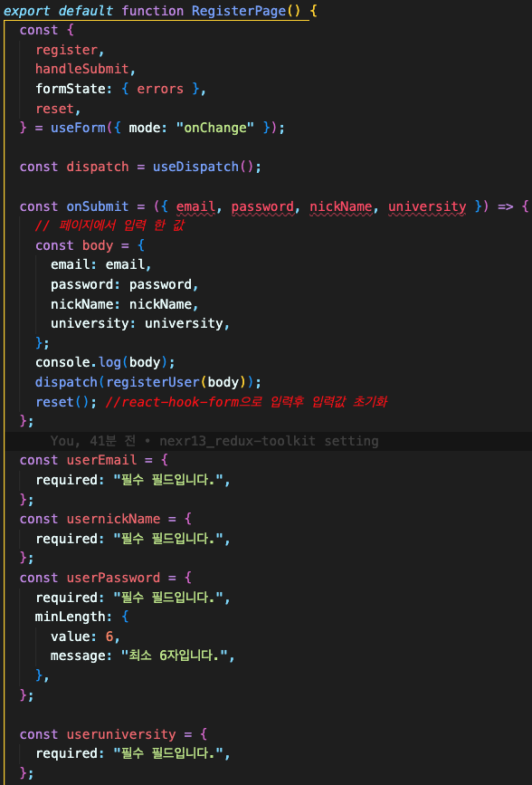This screenshot has height=785, width=532.
Task: Click the git blame note 'nexr13_redux-toolkit setting'
Action: pyautogui.click(x=269, y=441)
